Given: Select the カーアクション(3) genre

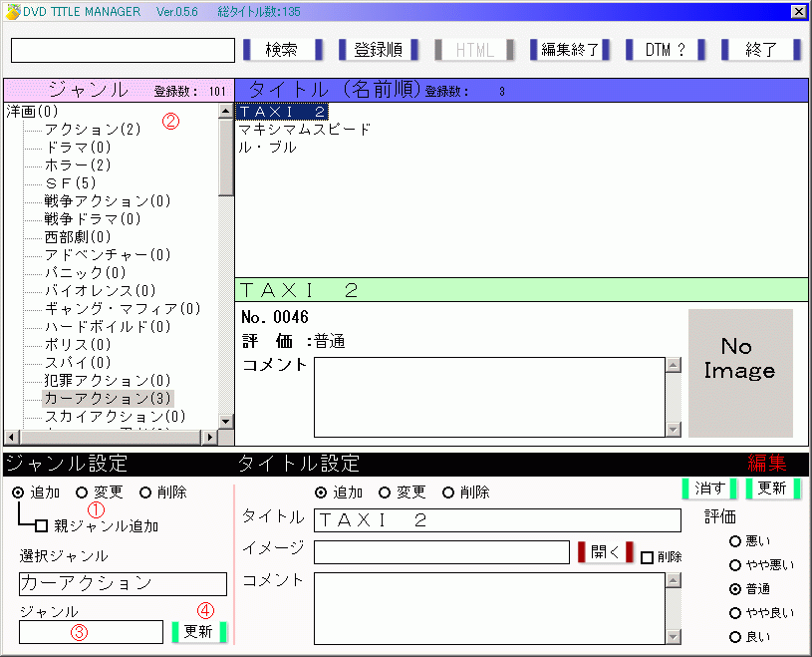Looking at the screenshot, I should pyautogui.click(x=108, y=399).
